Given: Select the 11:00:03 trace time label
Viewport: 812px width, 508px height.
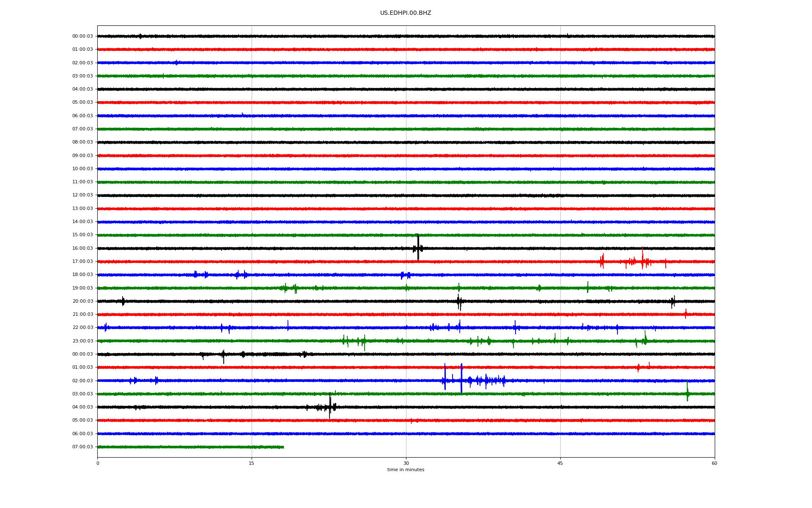Looking at the screenshot, I should coord(82,182).
